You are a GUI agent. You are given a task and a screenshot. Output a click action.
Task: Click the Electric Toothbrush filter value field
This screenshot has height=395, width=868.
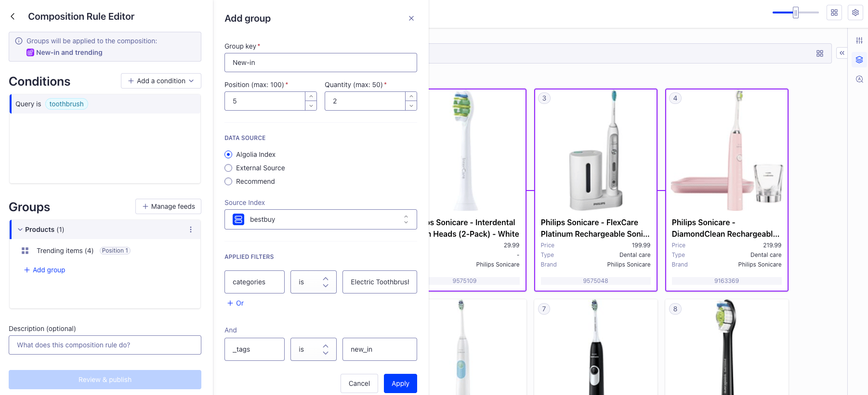380,282
